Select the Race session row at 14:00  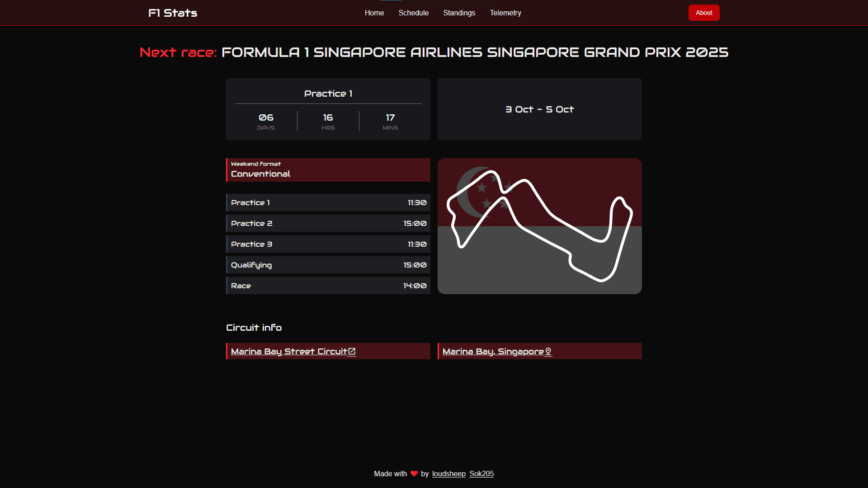(x=328, y=286)
